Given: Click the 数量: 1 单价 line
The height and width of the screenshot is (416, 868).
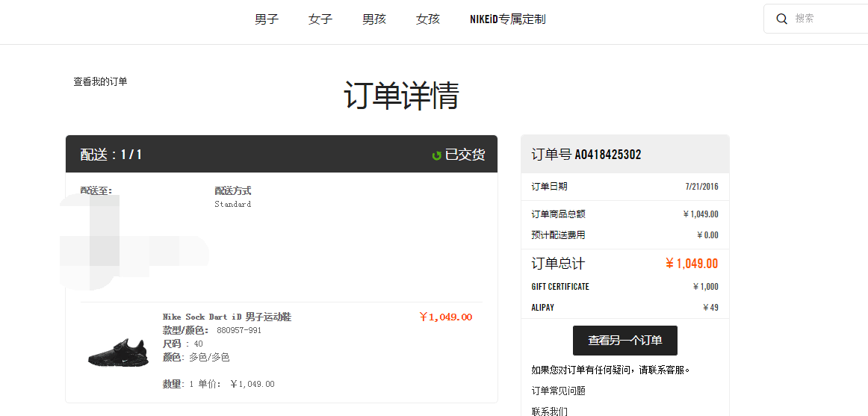Looking at the screenshot, I should point(218,384).
